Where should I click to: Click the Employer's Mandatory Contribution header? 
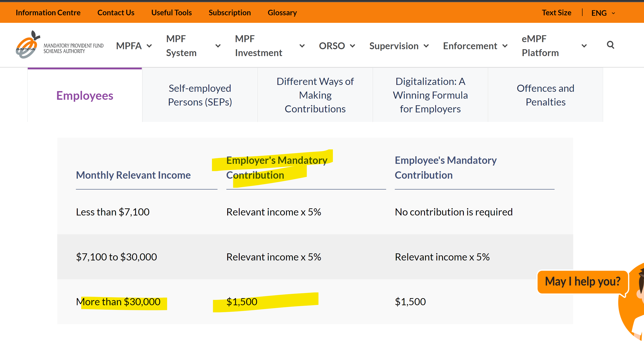(x=277, y=168)
